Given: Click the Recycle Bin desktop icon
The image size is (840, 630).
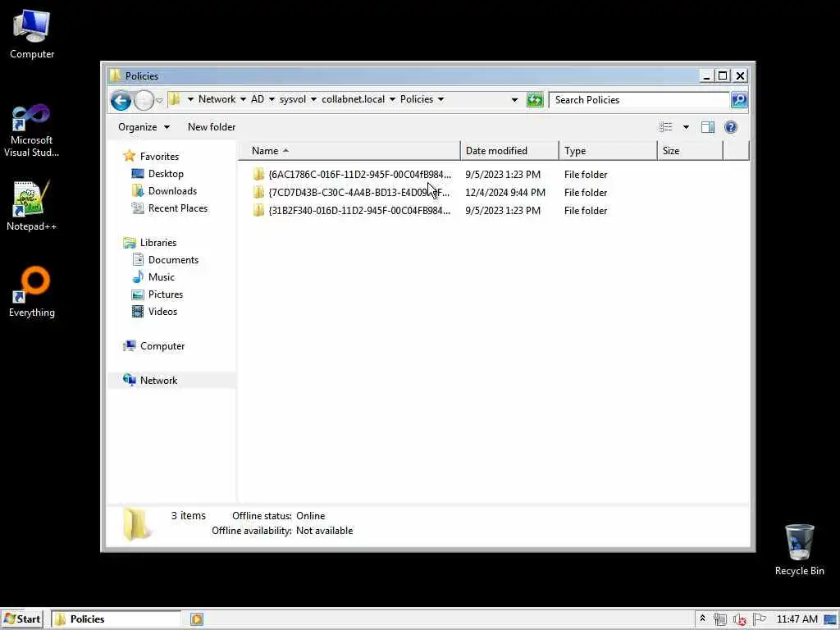Looking at the screenshot, I should point(799,550).
